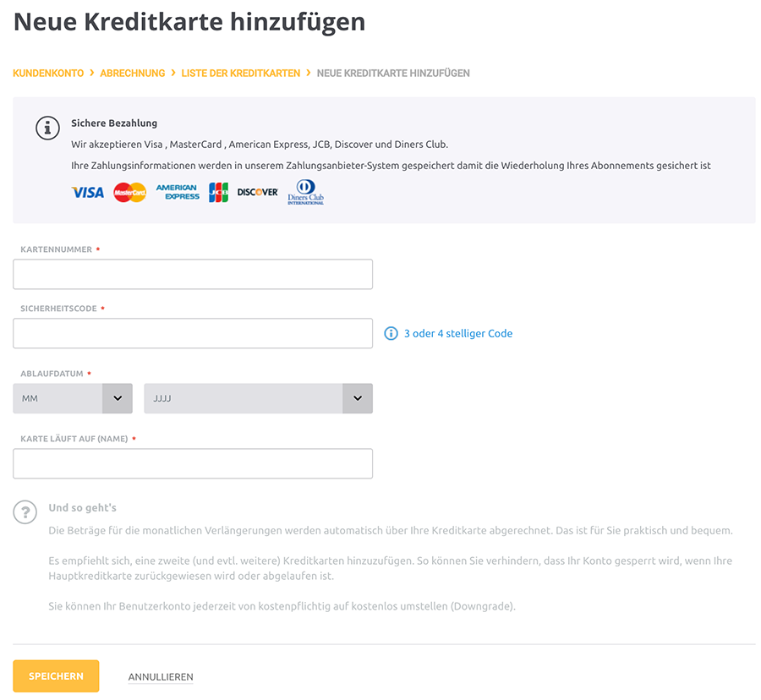Click the Speichern button
The height and width of the screenshot is (700, 761).
pyautogui.click(x=56, y=675)
